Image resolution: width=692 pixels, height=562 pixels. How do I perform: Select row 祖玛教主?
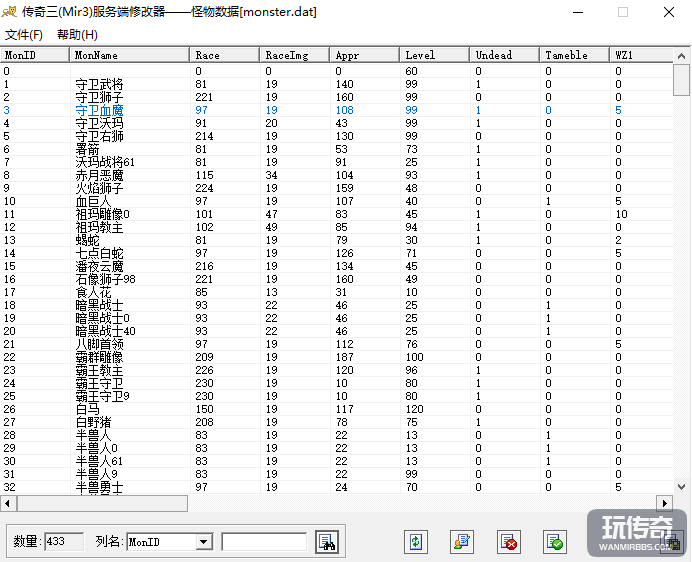336,227
